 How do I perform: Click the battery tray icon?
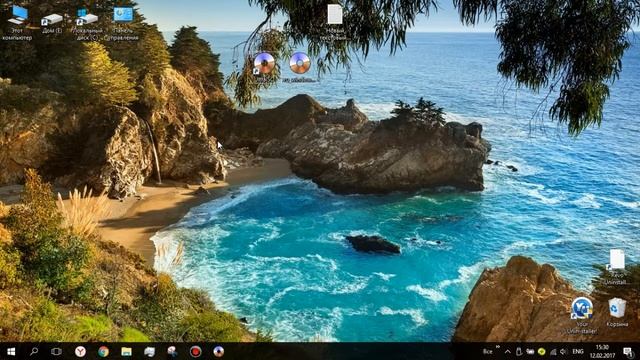530,351
